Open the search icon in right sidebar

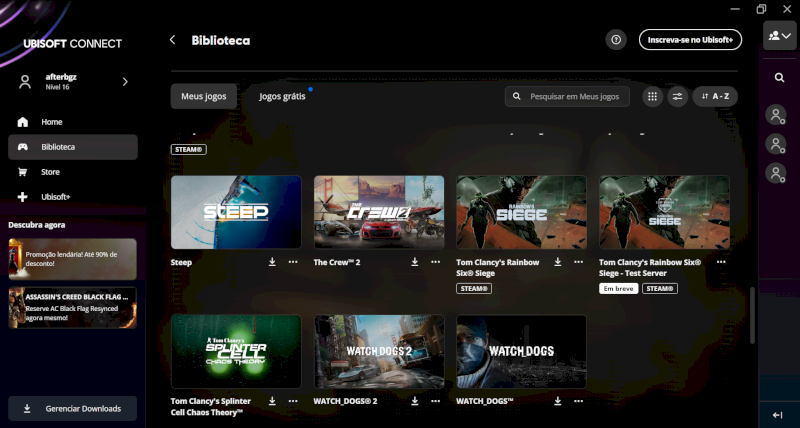click(x=779, y=77)
